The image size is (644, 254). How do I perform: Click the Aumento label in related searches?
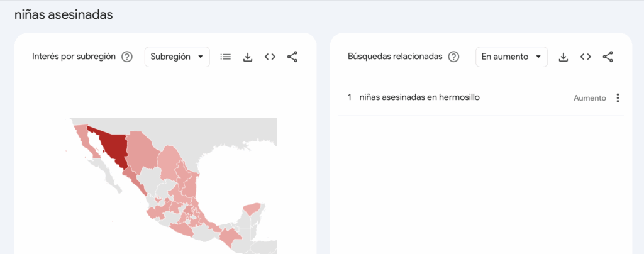[x=589, y=98]
